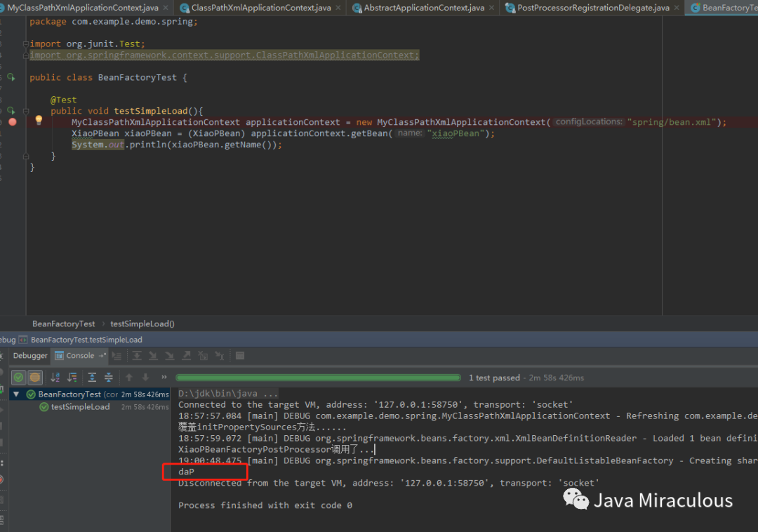Close MyClassPathXmlApplicationContext.java tab
Viewport: 758px width, 532px height.
[x=166, y=8]
